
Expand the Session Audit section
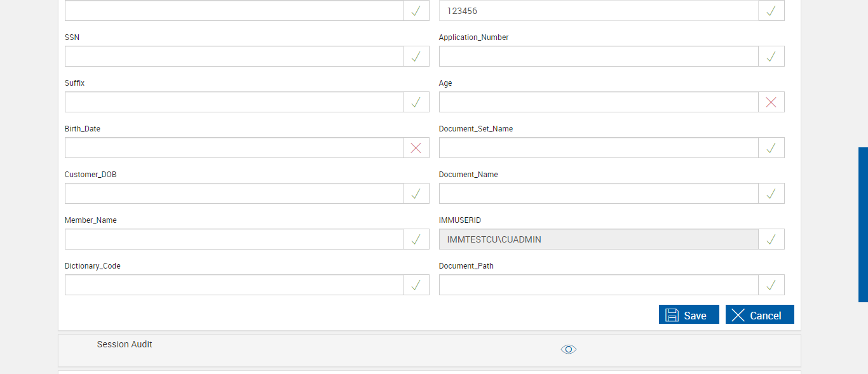pyautogui.click(x=125, y=344)
